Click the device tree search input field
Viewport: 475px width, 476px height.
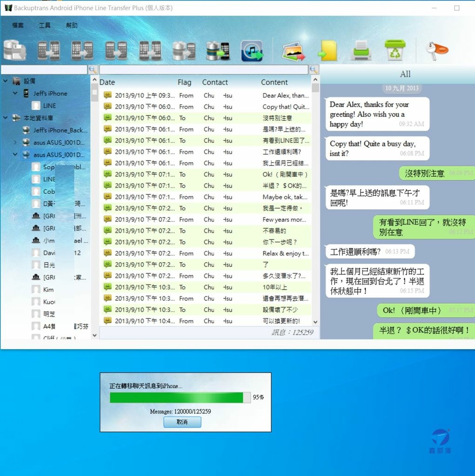[x=44, y=70]
